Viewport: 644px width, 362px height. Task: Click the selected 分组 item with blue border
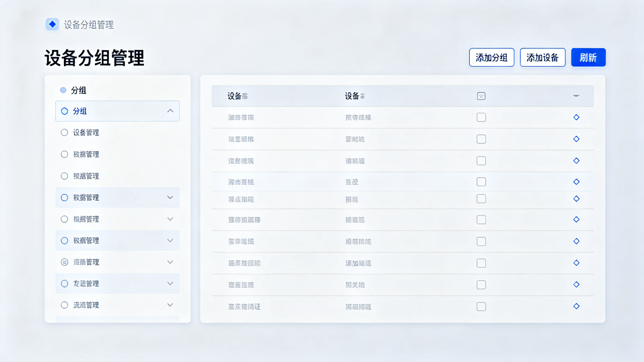click(x=117, y=111)
